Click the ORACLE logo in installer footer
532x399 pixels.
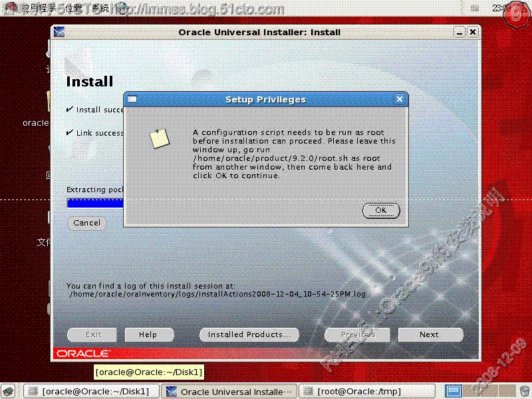(x=82, y=354)
